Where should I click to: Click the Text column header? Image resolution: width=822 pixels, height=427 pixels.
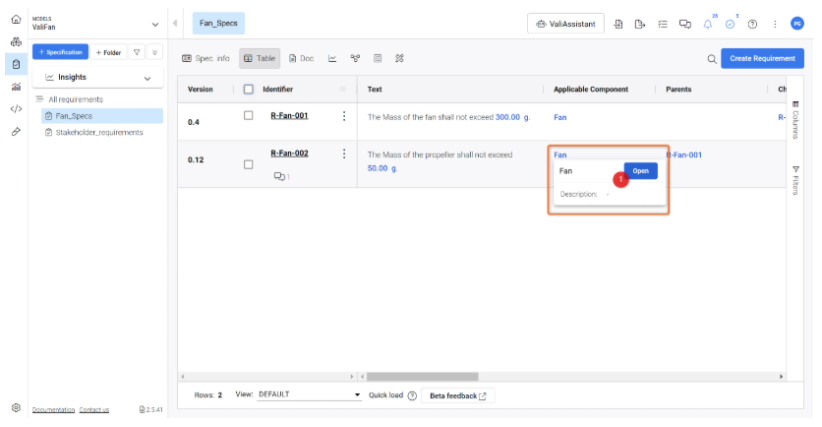click(x=375, y=89)
